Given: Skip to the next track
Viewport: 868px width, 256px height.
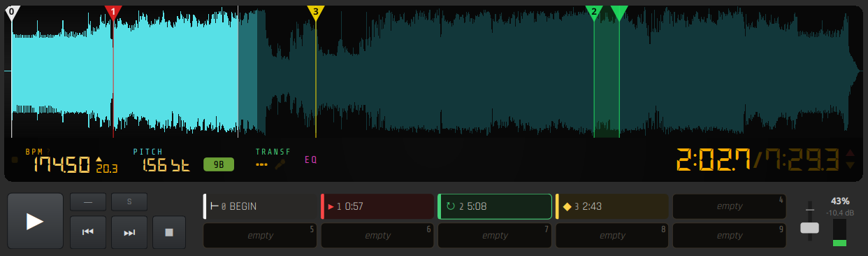Looking at the screenshot, I should (129, 232).
